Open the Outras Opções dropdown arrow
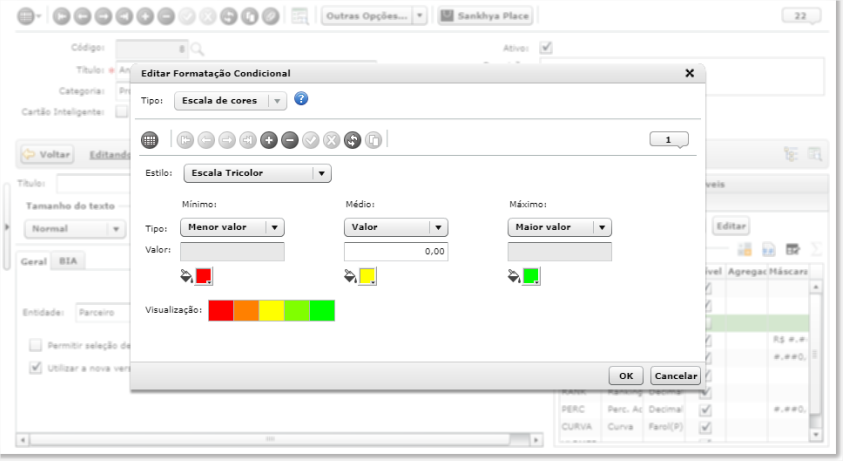The image size is (843, 461). tap(420, 16)
